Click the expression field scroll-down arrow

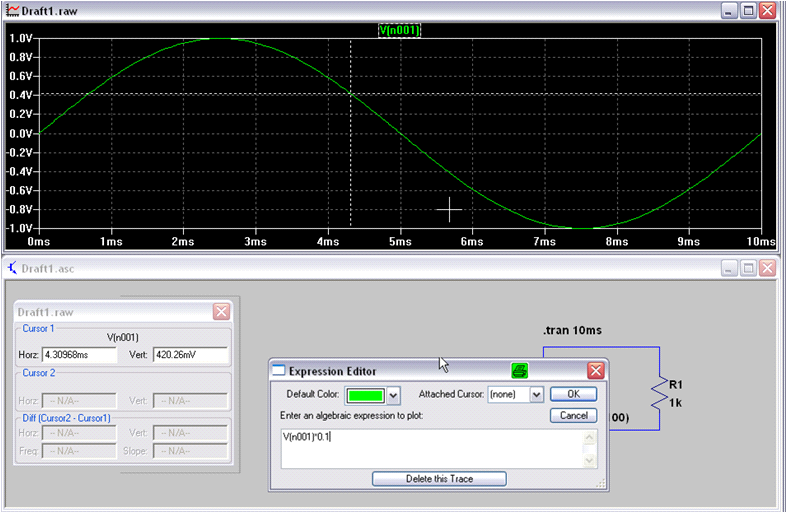[x=590, y=460]
